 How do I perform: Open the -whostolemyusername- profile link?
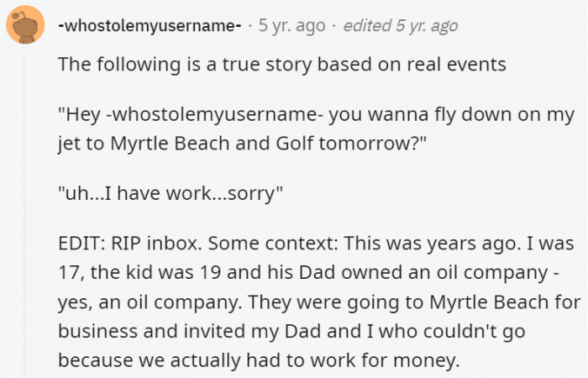[x=150, y=25]
